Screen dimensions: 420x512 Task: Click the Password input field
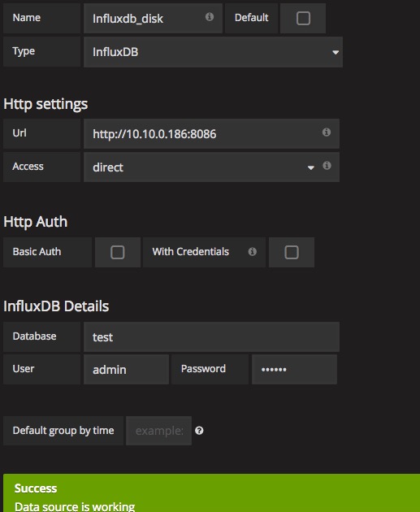point(294,369)
